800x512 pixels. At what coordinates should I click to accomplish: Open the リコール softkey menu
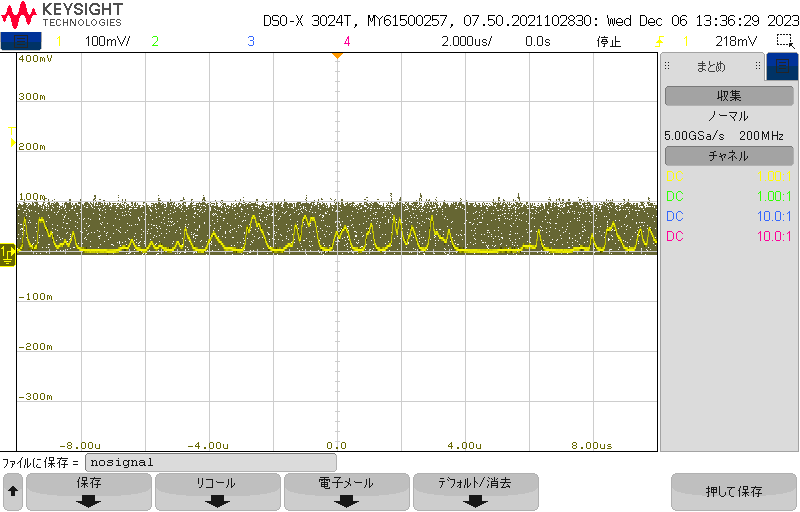pyautogui.click(x=218, y=492)
